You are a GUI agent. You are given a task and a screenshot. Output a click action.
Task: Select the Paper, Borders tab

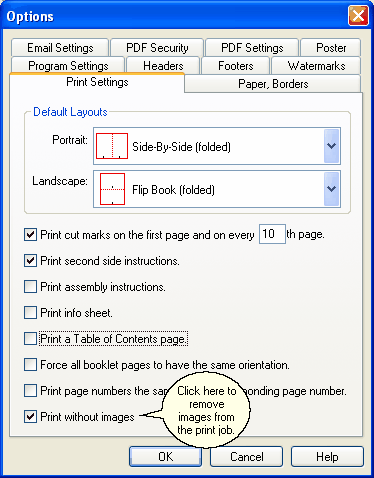click(273, 84)
